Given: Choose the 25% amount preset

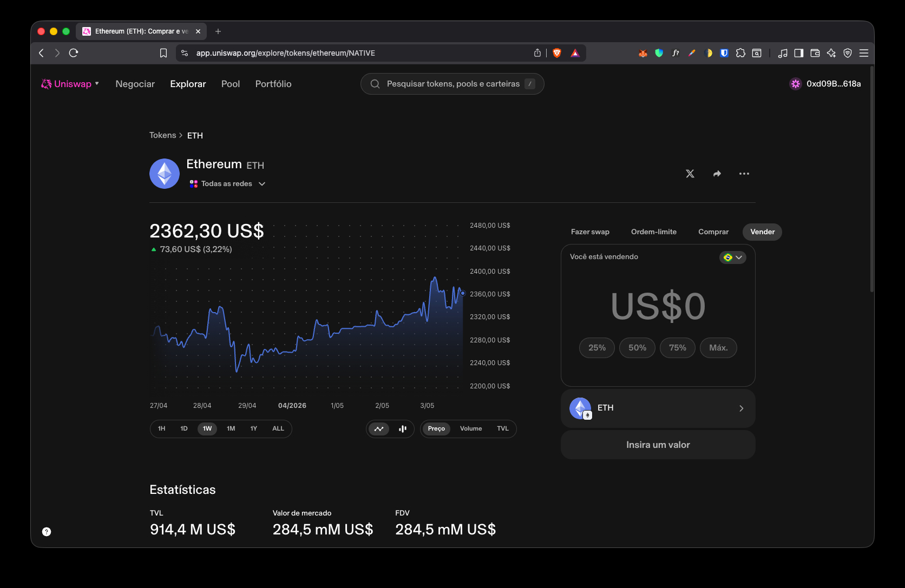Looking at the screenshot, I should 597,348.
